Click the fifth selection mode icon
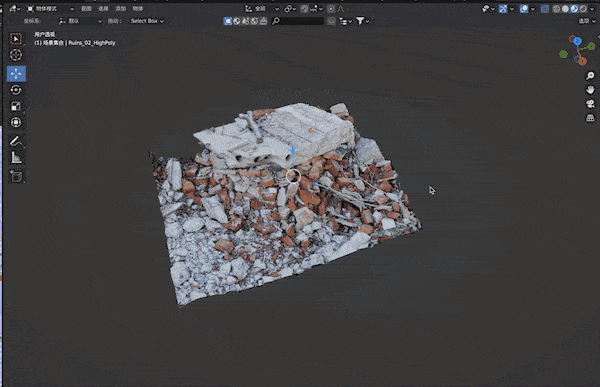This screenshot has width=600, height=387. click(x=263, y=21)
